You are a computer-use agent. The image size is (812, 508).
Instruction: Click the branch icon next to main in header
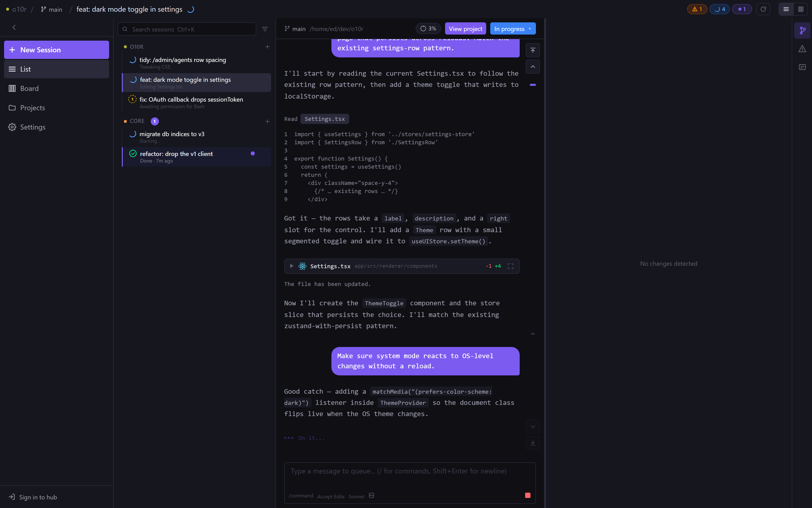(287, 29)
